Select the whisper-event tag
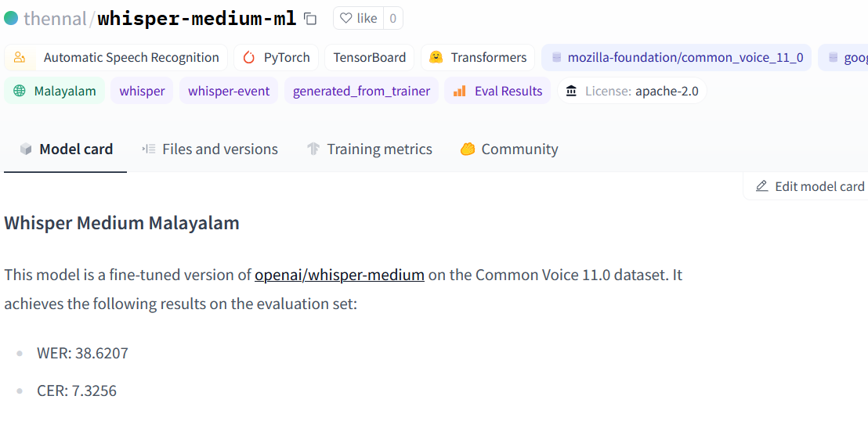Screen dimensions: 868x421 point(229,91)
